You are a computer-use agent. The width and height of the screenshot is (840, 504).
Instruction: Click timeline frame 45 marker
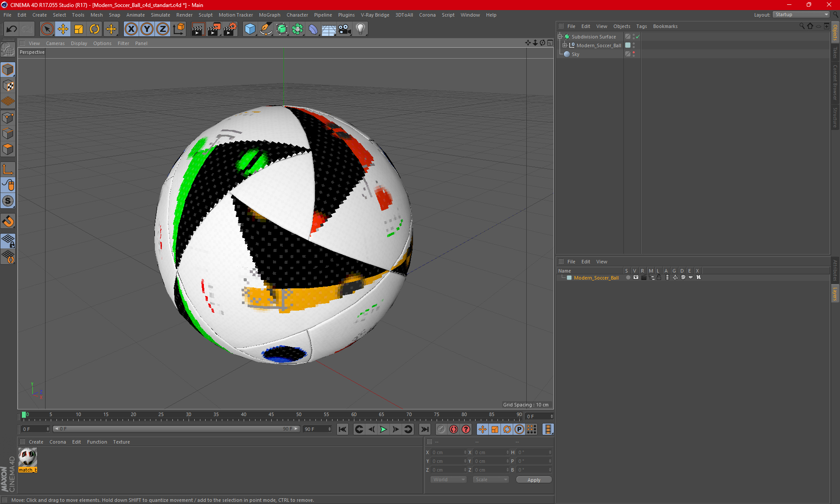pos(271,415)
